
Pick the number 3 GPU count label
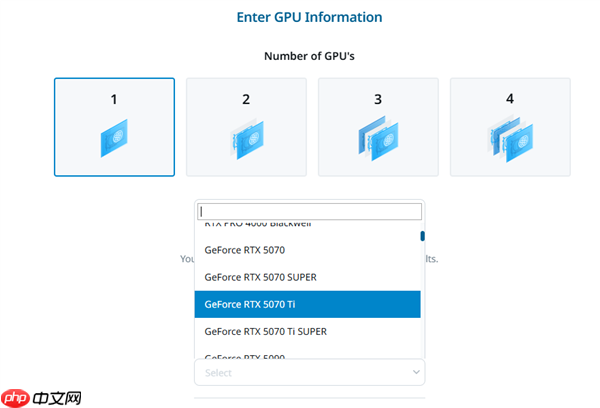378,99
